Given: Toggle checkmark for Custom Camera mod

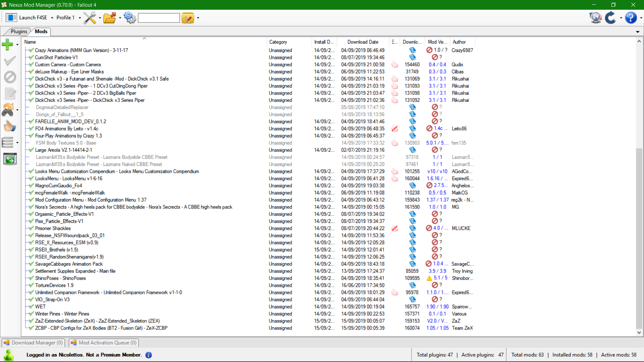Looking at the screenshot, I should pos(31,65).
